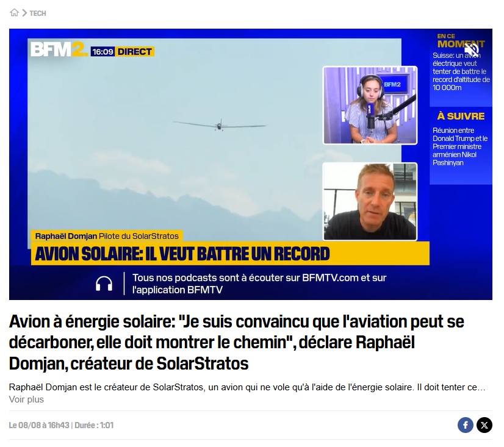Unmute the video with the speaker icon
Image resolution: width=504 pixels, height=447 pixels.
tap(472, 49)
